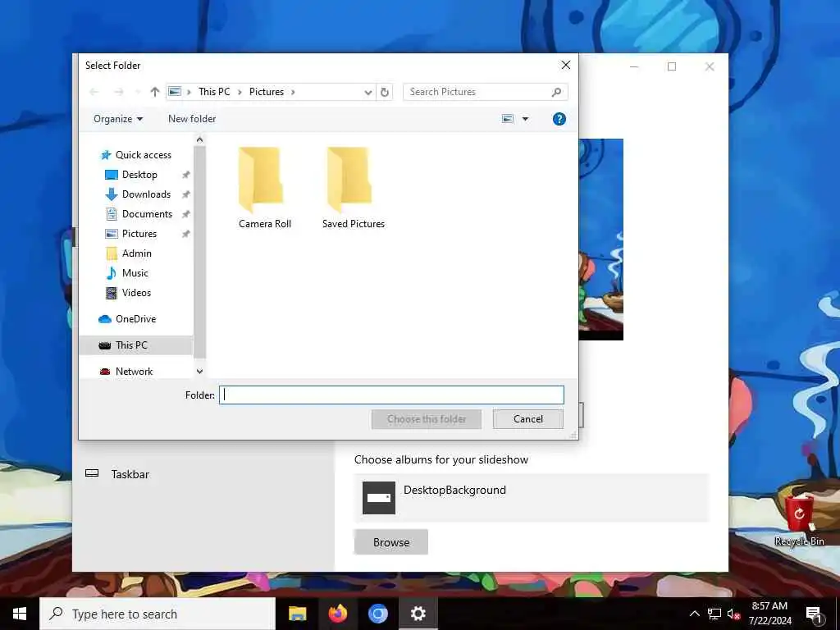Select Admin in the navigation pane
The image size is (840, 630).
pyautogui.click(x=137, y=253)
